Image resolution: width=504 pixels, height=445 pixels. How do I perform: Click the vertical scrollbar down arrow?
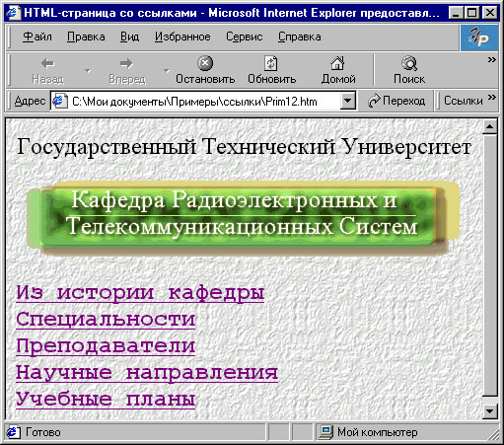coord(490,411)
